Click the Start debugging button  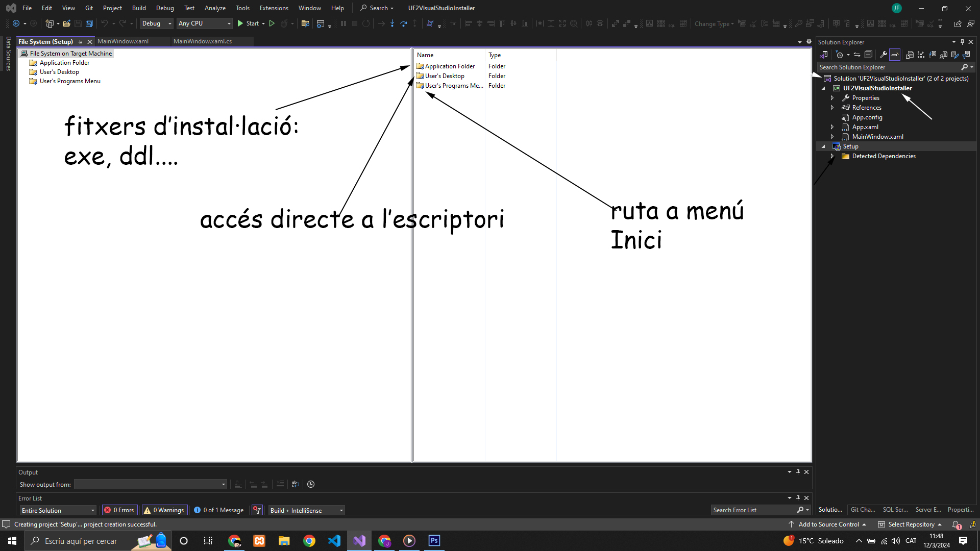pos(248,23)
